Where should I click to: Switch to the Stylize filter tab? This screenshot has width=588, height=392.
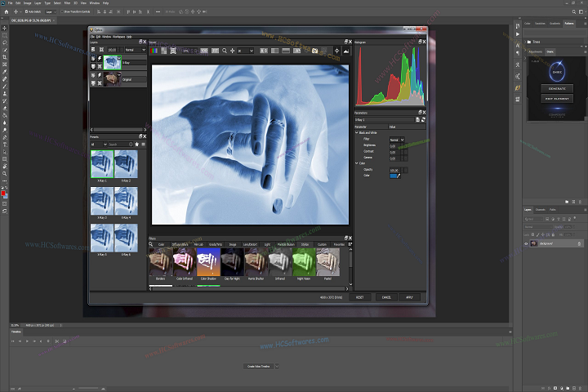(x=305, y=244)
